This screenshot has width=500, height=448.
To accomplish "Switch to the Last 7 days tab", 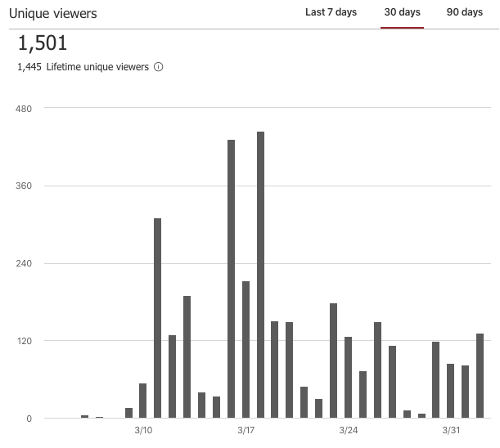I will click(331, 12).
